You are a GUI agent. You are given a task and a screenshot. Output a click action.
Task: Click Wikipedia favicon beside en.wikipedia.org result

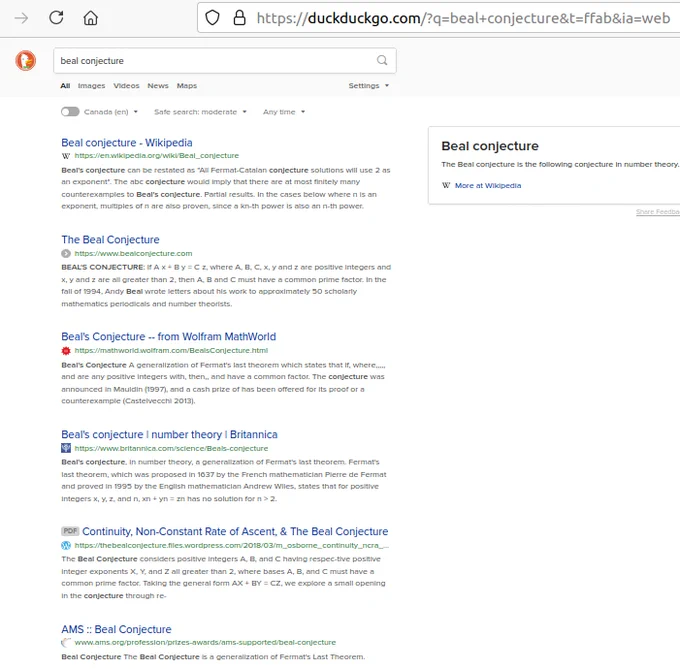click(x=65, y=156)
